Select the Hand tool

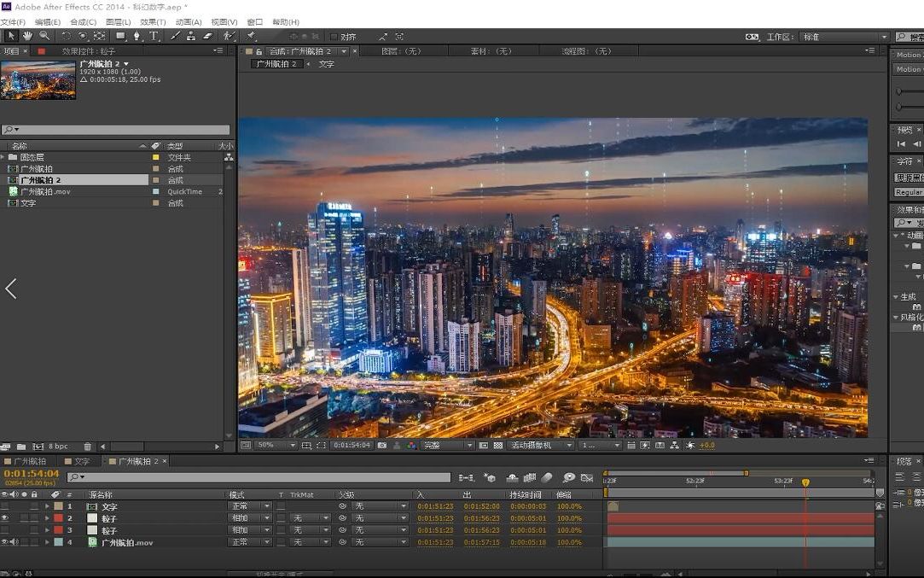point(27,36)
